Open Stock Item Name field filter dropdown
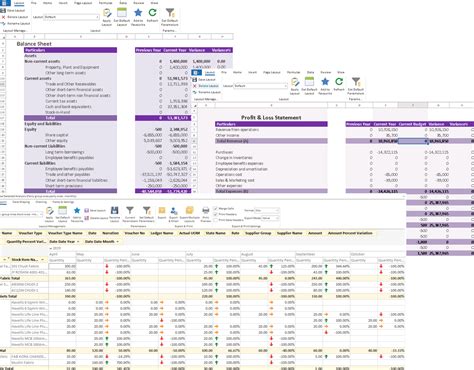The image size is (474, 370). [43, 260]
